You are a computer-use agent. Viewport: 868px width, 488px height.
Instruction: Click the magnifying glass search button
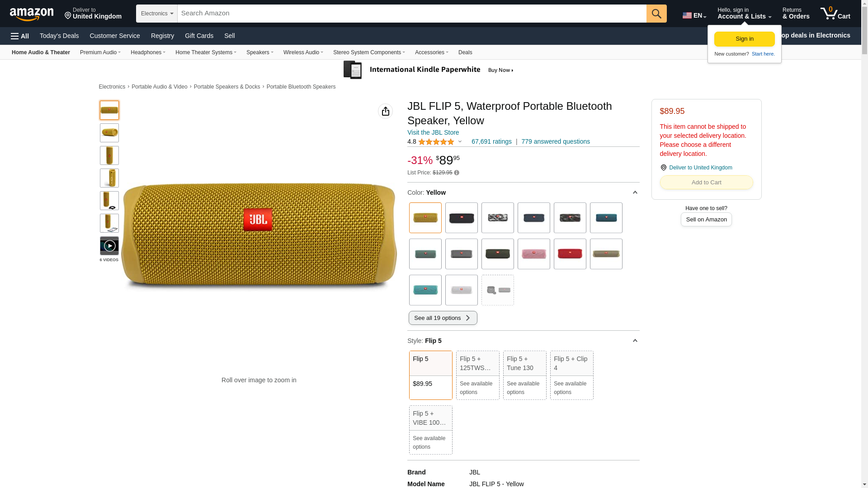point(656,14)
